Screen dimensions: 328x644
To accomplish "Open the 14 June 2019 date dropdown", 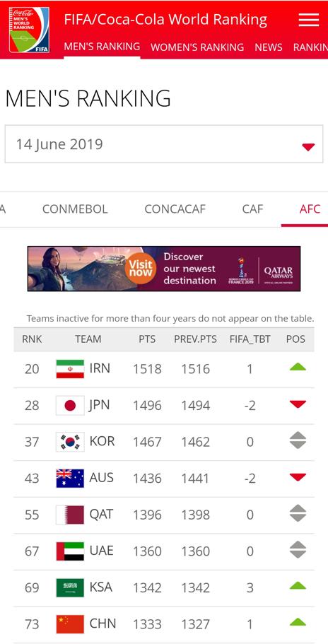I will point(164,144).
